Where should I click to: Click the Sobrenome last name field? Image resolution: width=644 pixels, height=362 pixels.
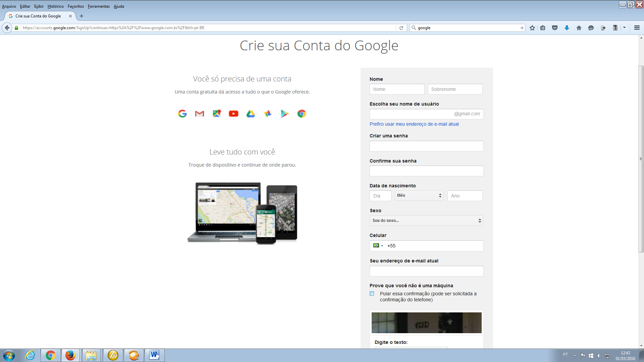tap(455, 89)
